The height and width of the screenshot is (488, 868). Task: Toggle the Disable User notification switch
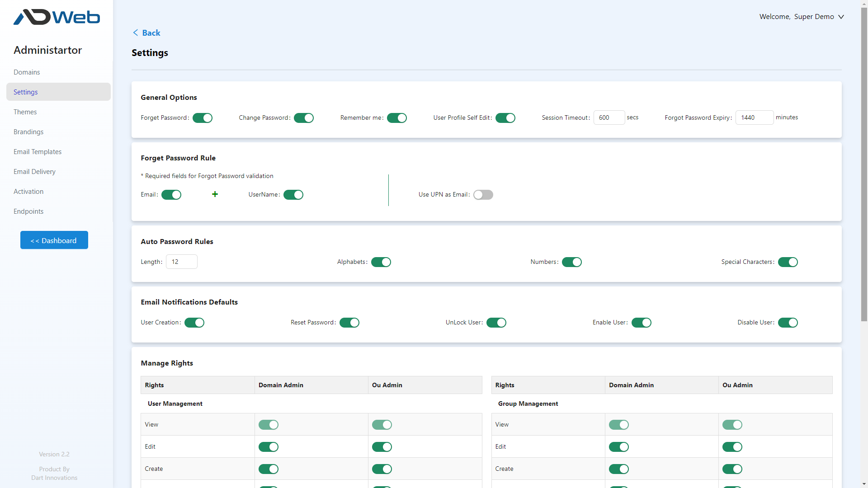(x=788, y=322)
